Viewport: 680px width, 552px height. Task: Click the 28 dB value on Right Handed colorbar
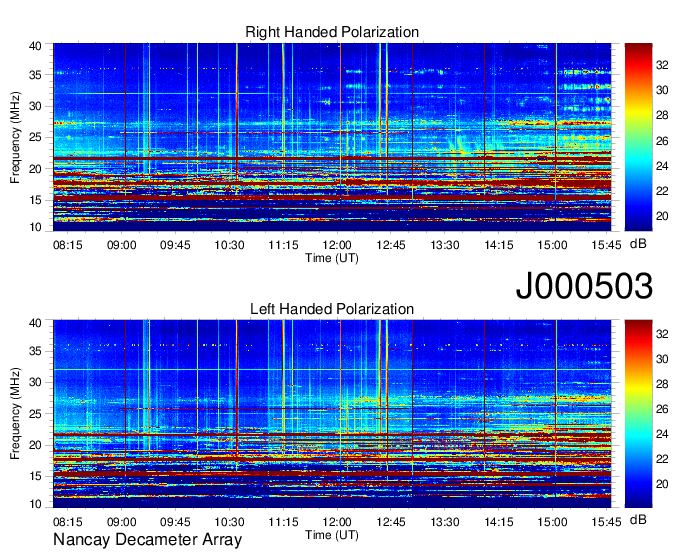click(662, 115)
